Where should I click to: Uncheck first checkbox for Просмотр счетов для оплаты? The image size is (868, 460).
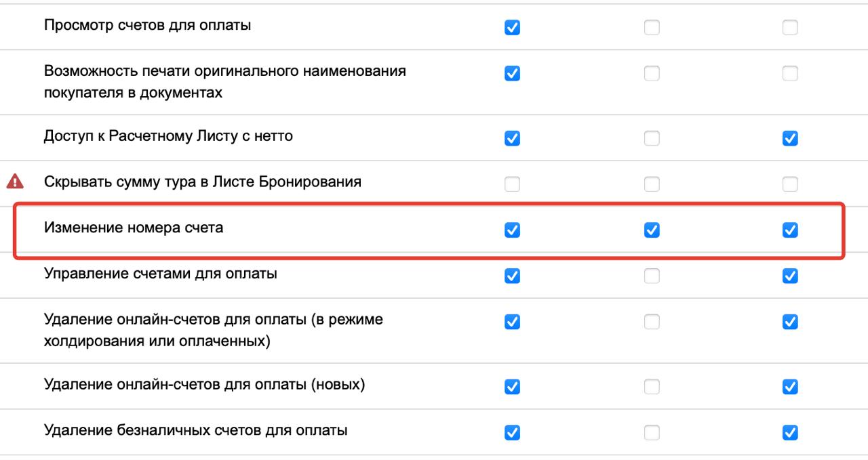pyautogui.click(x=513, y=28)
